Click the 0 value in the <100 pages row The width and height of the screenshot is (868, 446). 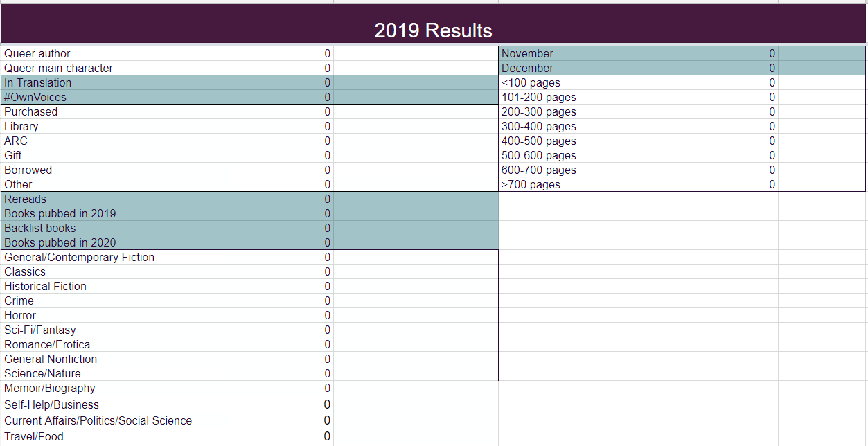pos(734,82)
